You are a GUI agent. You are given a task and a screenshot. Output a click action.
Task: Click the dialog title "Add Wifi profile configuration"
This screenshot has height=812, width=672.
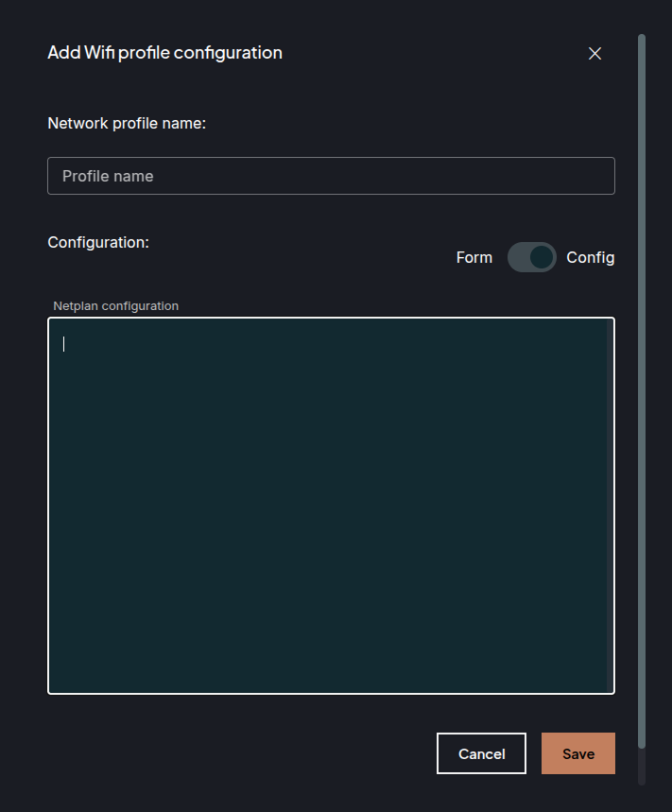tap(164, 53)
